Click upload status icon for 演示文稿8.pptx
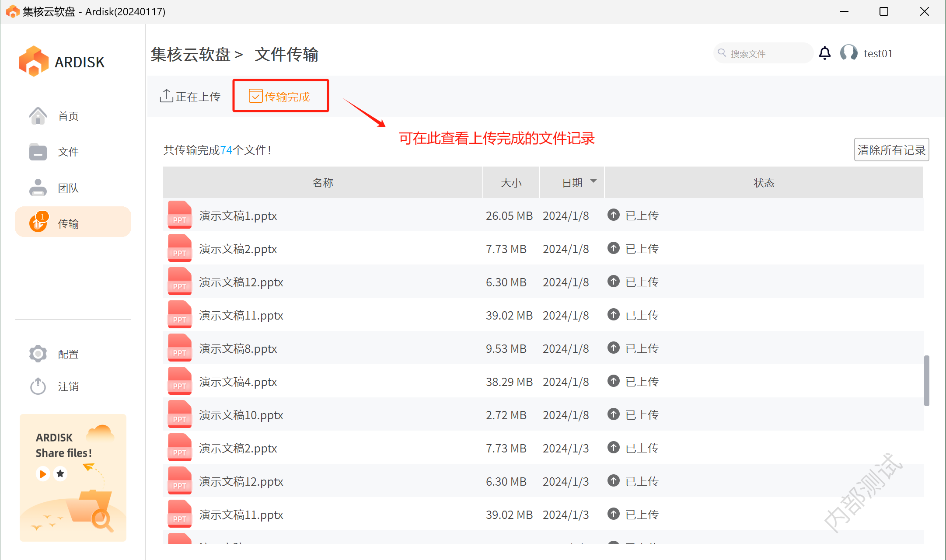Viewport: 946px width, 560px height. [x=614, y=348]
